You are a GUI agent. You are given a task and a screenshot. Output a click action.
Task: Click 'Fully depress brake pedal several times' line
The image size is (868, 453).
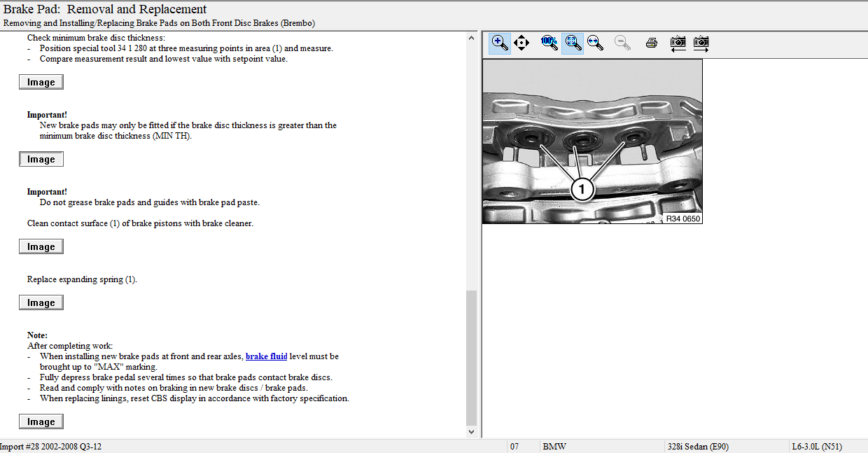coord(186,377)
